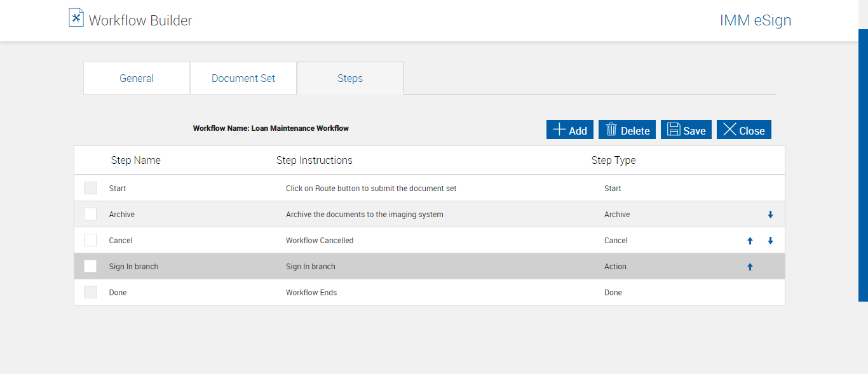Image resolution: width=868 pixels, height=374 pixels.
Task: Click the trash can Delete icon
Action: point(611,130)
